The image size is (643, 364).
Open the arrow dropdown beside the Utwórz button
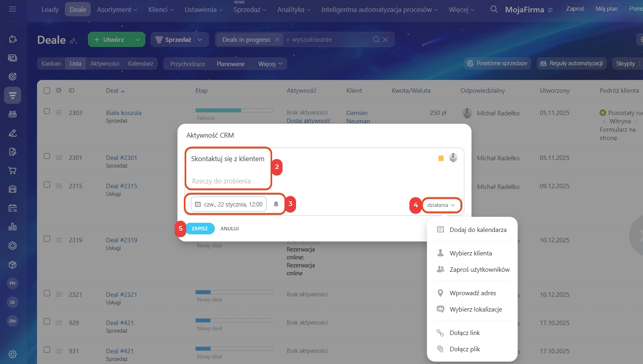point(137,39)
